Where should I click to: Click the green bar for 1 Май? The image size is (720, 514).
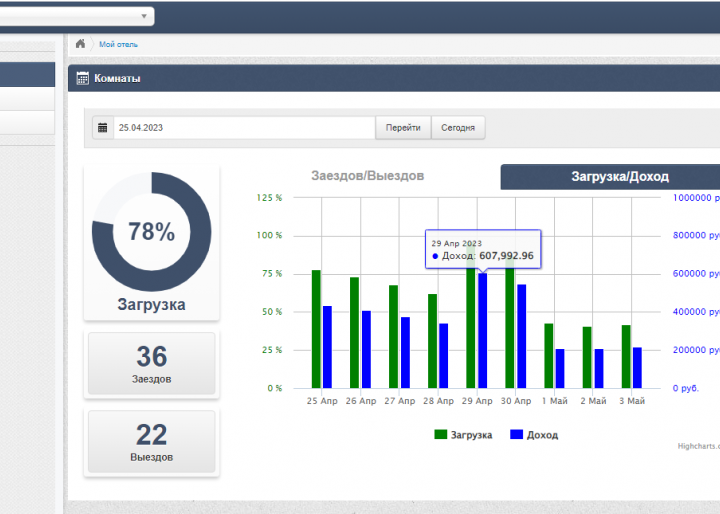[549, 356]
